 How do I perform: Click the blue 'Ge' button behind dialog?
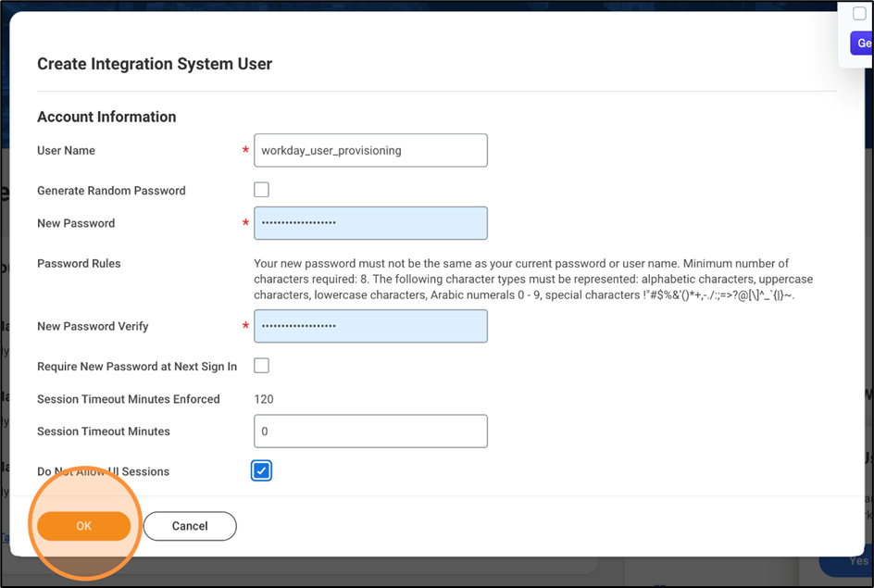(862, 43)
